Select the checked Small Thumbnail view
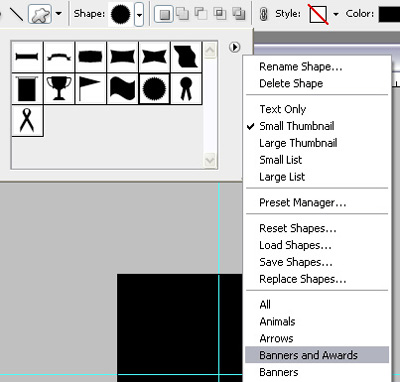This screenshot has height=382, width=400. pyautogui.click(x=297, y=126)
